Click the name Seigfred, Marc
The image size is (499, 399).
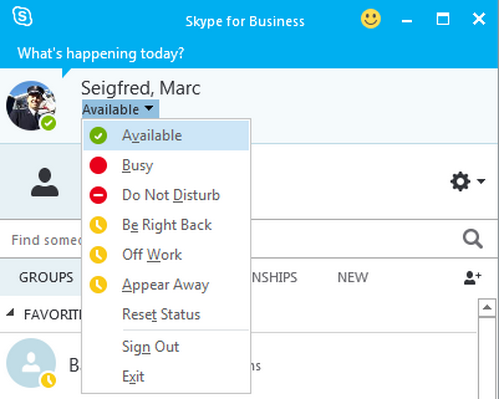[141, 88]
